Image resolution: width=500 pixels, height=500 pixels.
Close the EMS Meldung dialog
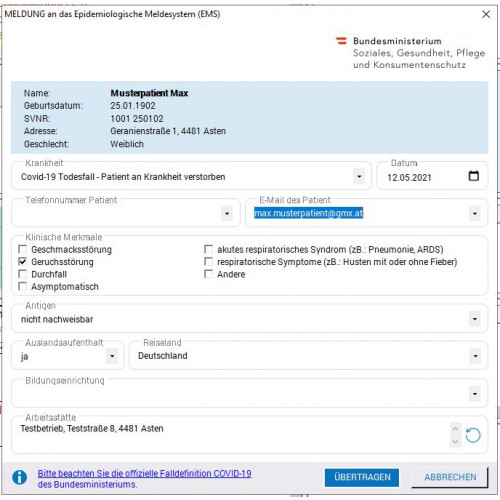click(486, 14)
